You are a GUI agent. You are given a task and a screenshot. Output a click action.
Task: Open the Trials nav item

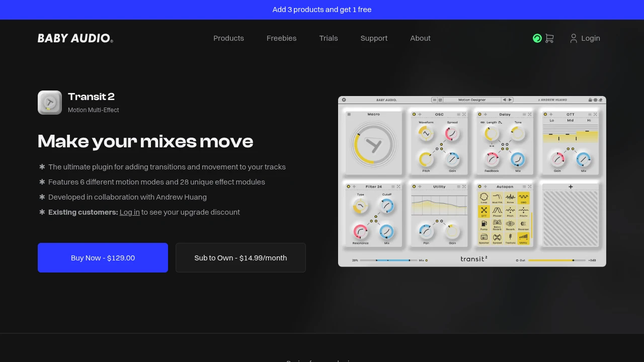point(329,38)
